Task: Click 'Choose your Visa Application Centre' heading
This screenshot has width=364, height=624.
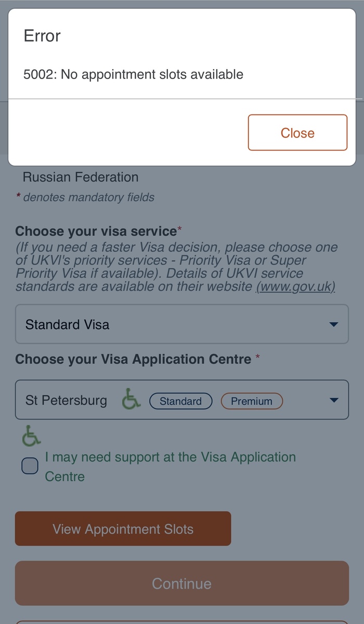Action: (133, 359)
